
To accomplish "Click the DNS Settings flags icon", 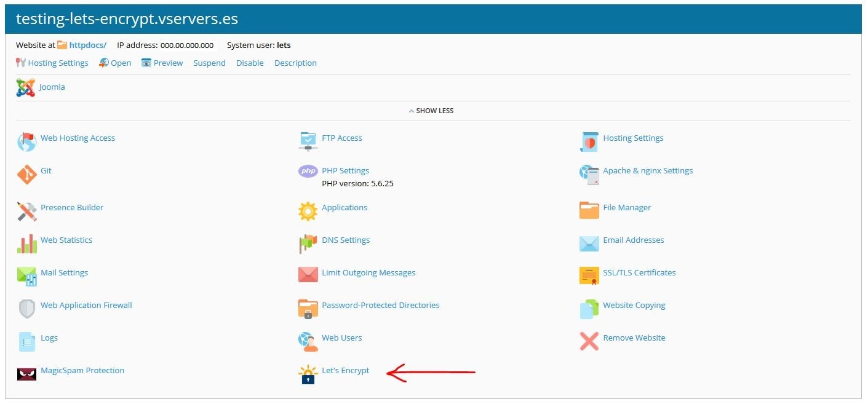I will 308,244.
